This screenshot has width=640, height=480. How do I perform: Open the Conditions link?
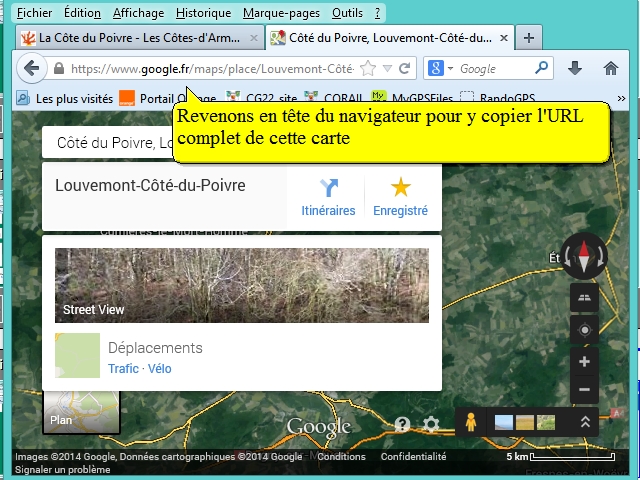[341, 456]
